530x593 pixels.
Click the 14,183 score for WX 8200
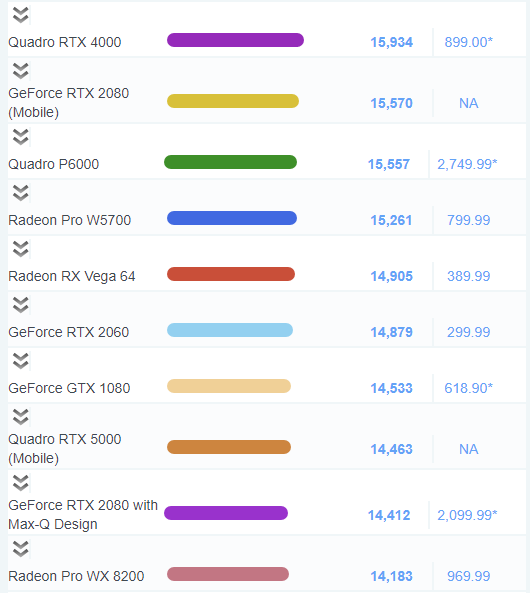(391, 576)
